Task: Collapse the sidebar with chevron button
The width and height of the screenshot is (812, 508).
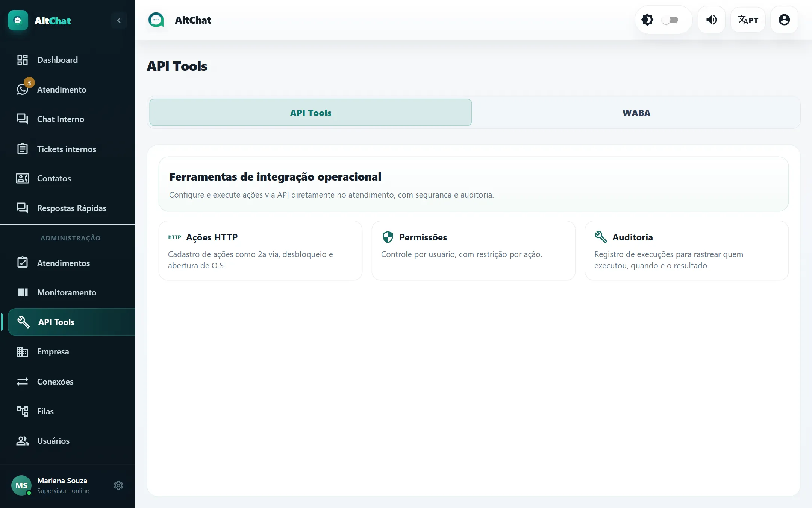Action: coord(119,20)
